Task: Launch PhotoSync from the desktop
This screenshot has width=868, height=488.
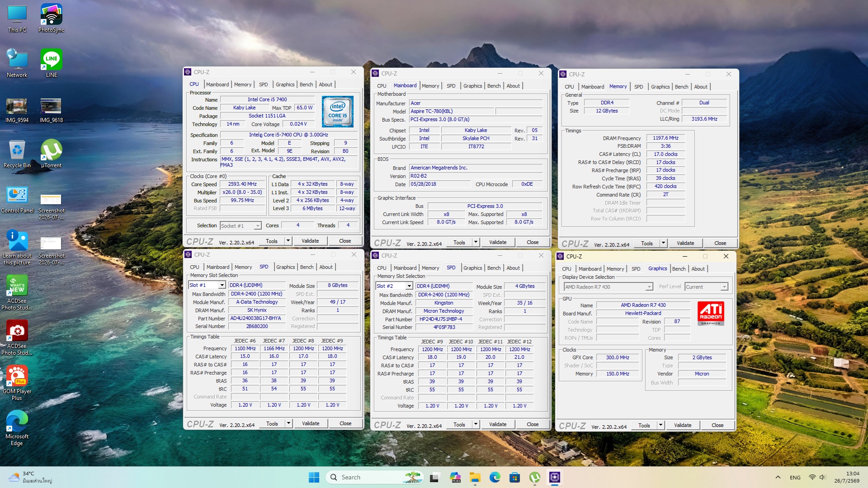Action: pyautogui.click(x=51, y=19)
